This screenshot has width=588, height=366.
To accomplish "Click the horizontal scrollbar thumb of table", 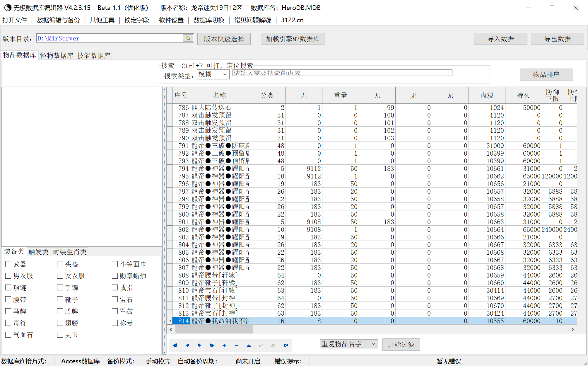I will tap(214, 330).
